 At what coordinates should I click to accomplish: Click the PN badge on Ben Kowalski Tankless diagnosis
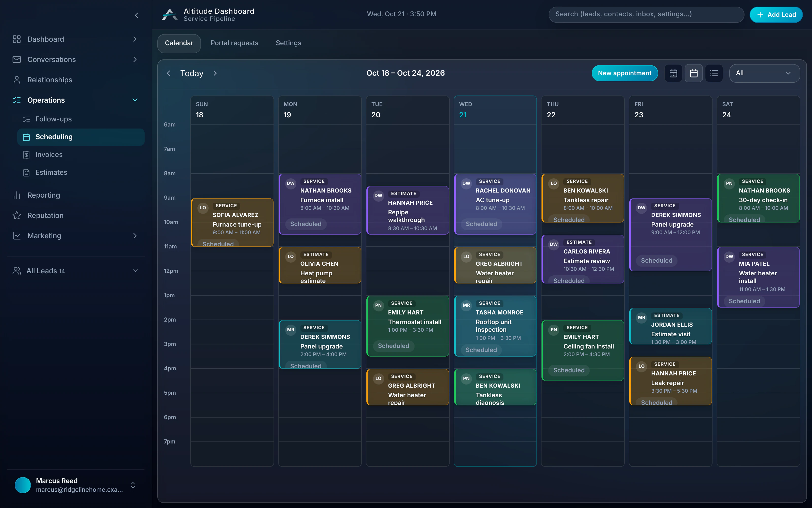point(466,378)
